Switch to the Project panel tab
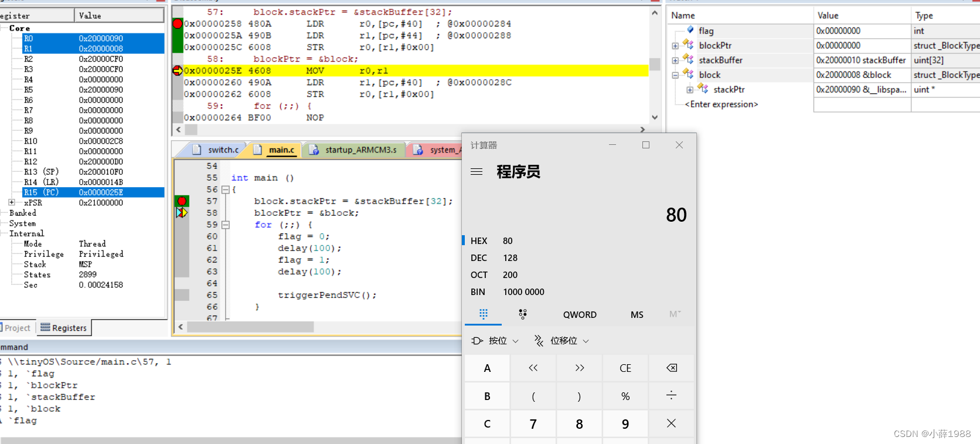The width and height of the screenshot is (980, 444). [x=18, y=328]
